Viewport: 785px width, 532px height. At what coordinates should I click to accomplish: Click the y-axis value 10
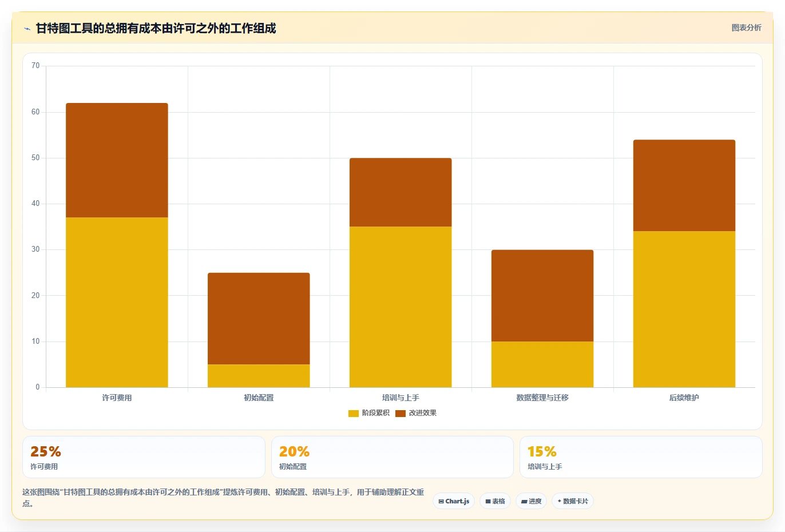tap(35, 342)
